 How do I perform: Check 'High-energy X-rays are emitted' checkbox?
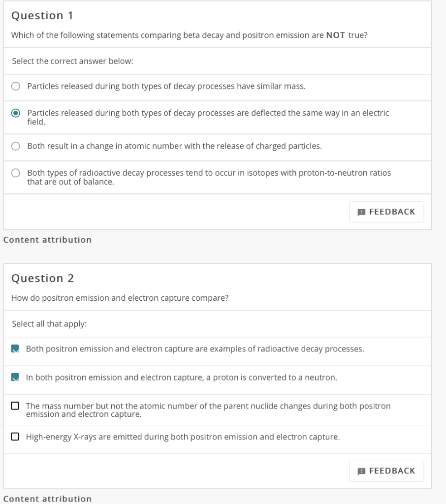[15, 437]
